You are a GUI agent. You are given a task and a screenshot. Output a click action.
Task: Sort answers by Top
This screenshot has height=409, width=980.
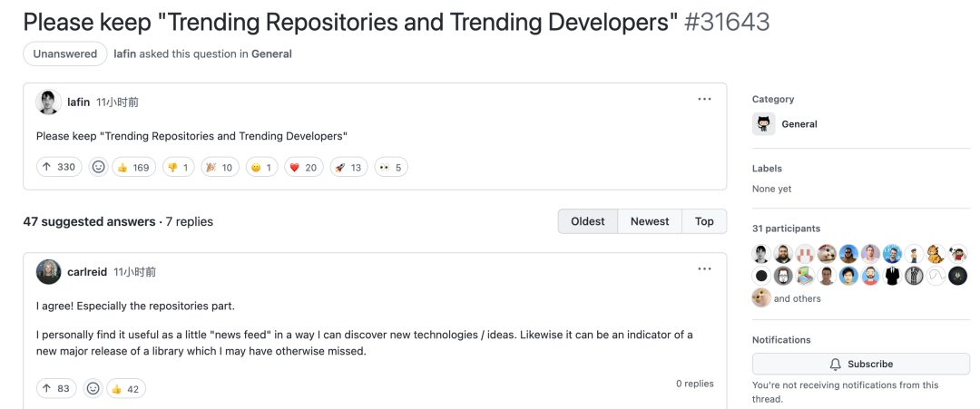tap(704, 221)
